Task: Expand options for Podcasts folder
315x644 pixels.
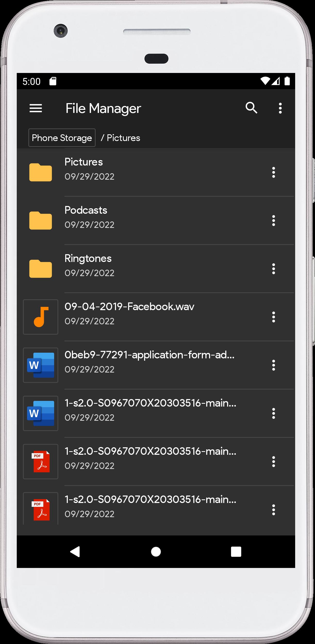Action: pos(273,220)
